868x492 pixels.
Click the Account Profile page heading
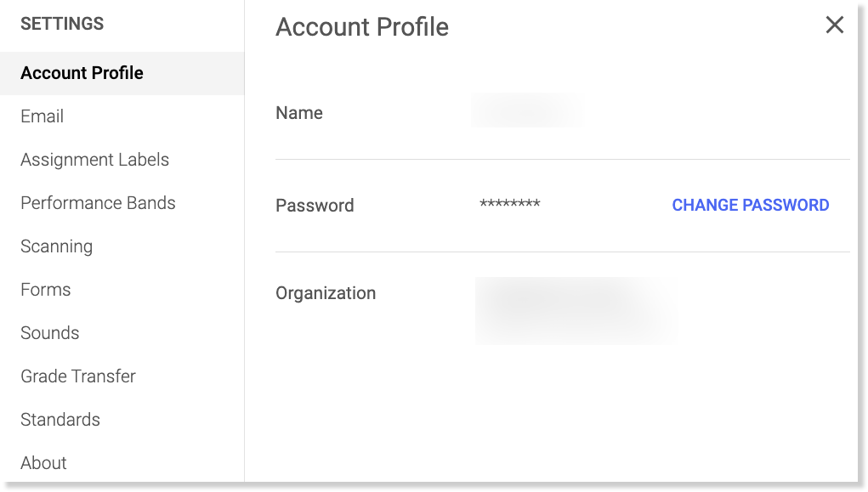click(362, 27)
